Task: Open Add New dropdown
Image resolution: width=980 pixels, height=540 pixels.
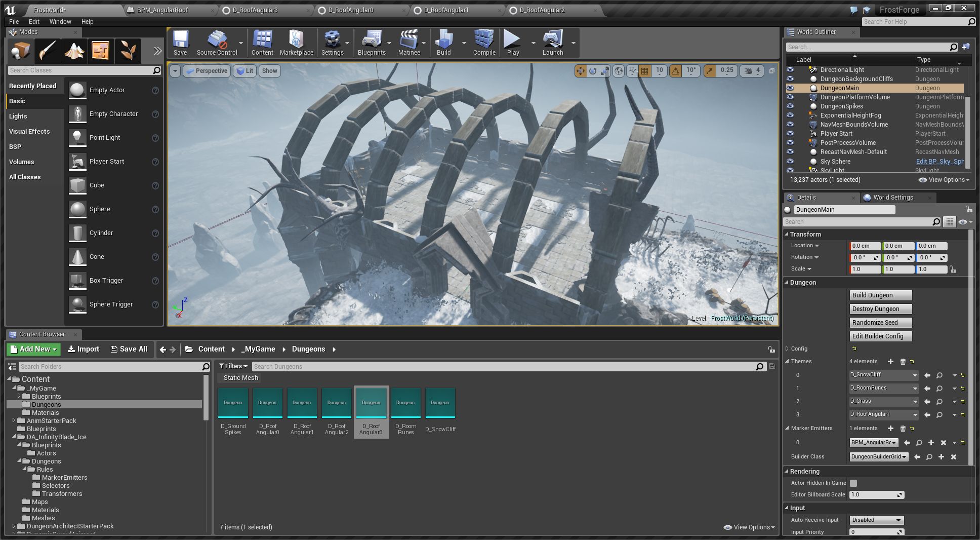Action: [33, 349]
